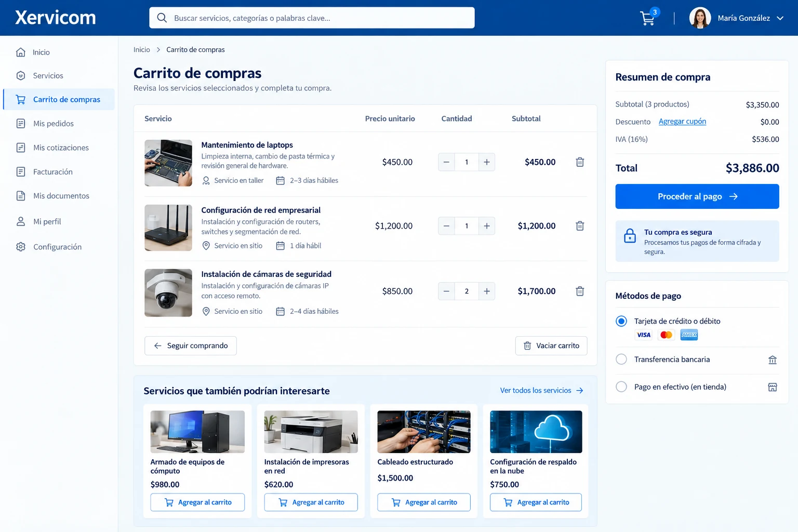Click the Inicio home icon in sidebar

pyautogui.click(x=21, y=52)
